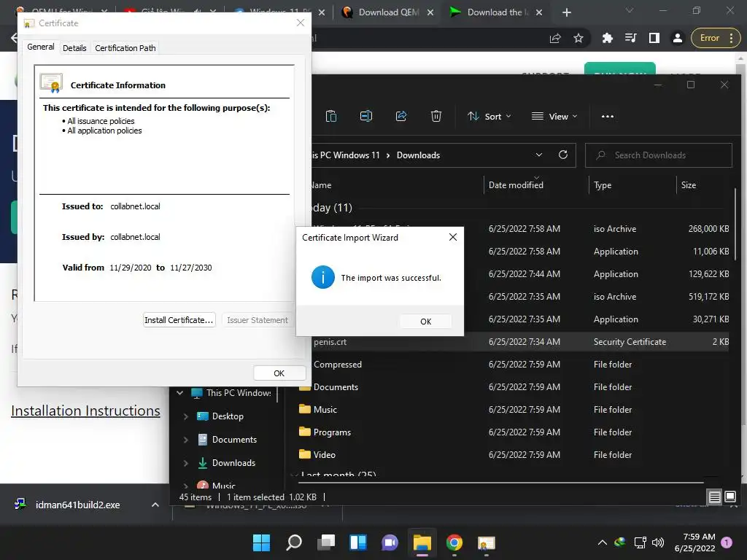Image resolution: width=747 pixels, height=560 pixels.
Task: Sort by the Type column header
Action: point(603,185)
